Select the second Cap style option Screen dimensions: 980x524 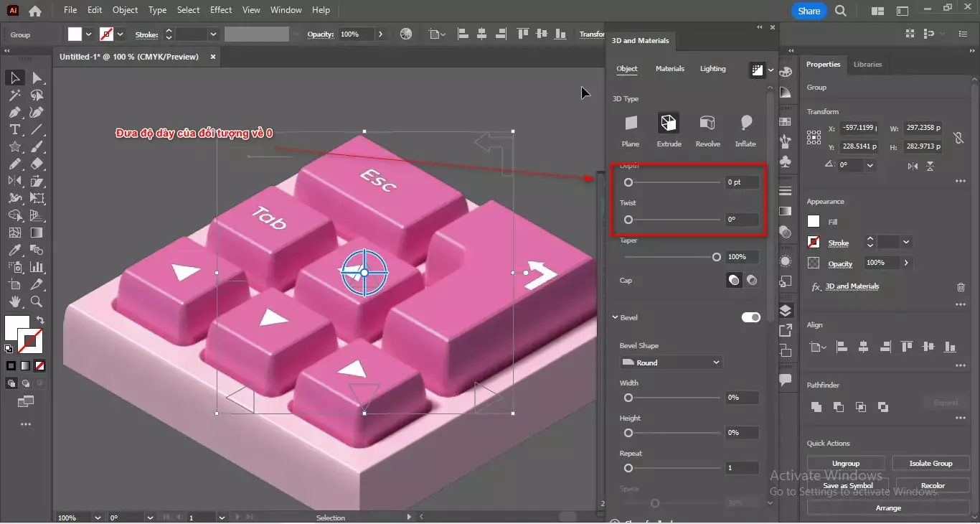tap(753, 280)
